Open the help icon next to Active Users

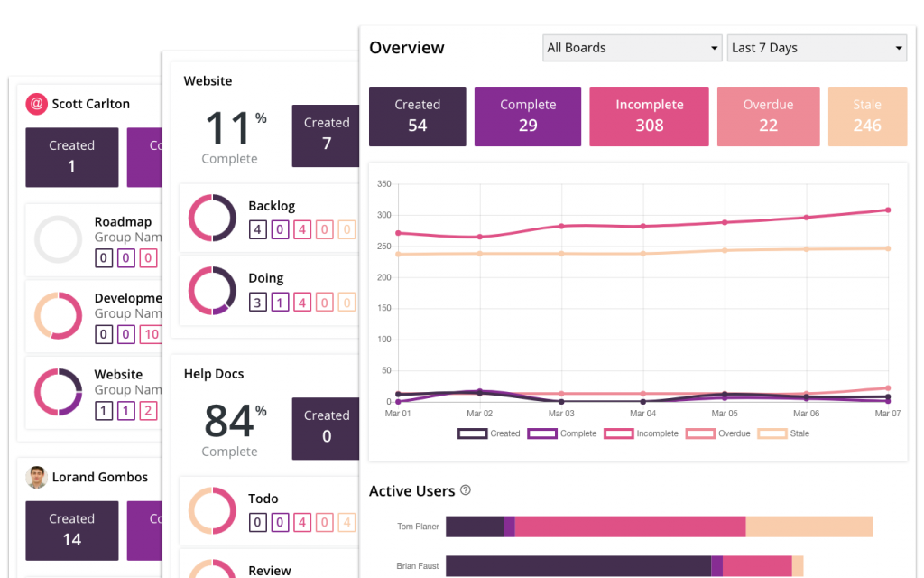click(466, 489)
